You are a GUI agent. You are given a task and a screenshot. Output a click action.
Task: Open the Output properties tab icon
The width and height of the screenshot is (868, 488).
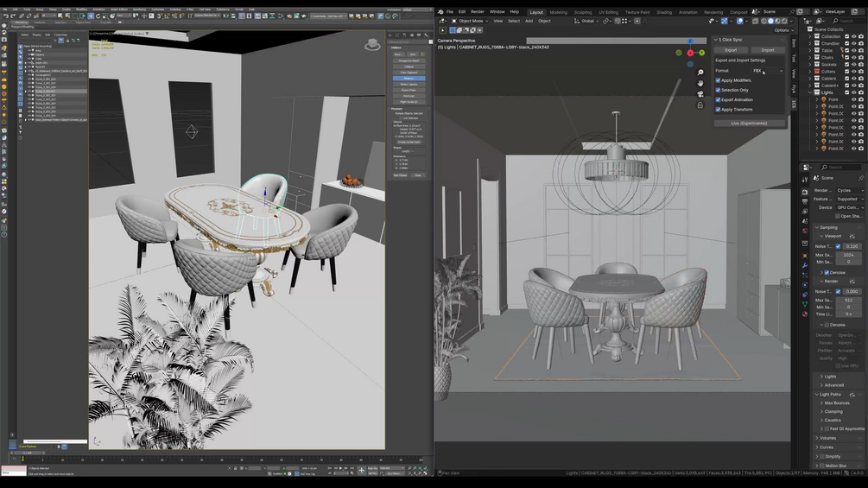click(805, 201)
